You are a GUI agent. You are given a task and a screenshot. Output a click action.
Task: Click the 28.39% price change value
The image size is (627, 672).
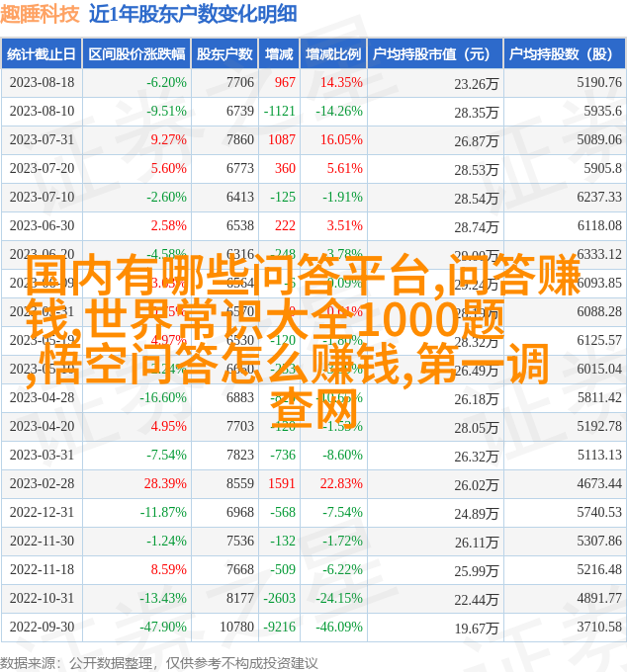165,483
